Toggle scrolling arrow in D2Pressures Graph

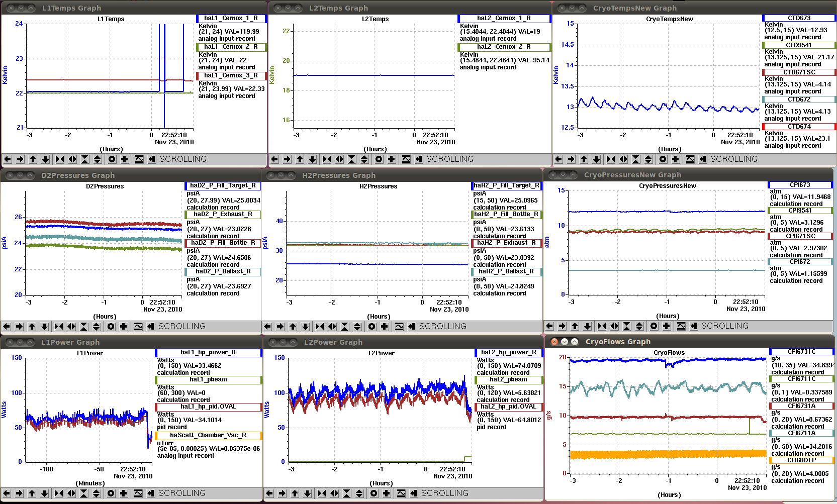pyautogui.click(x=150, y=327)
